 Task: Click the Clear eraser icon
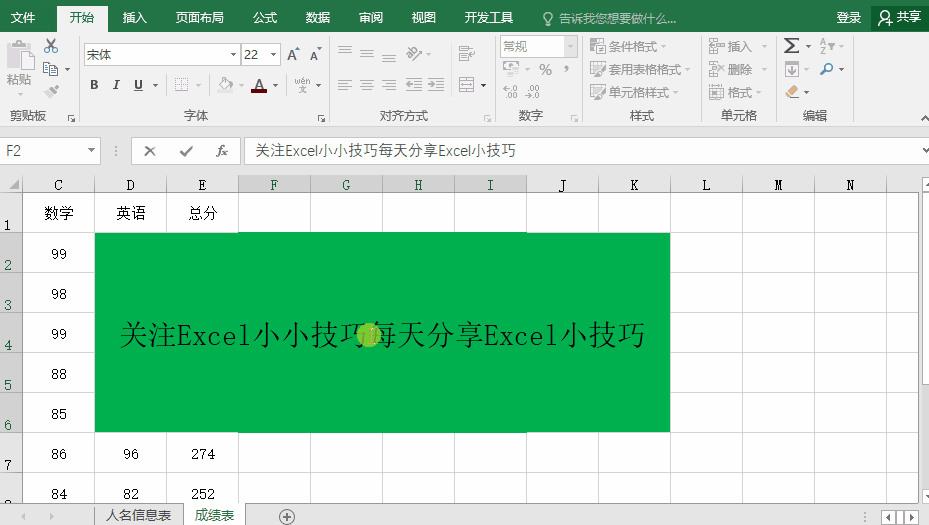[x=792, y=92]
